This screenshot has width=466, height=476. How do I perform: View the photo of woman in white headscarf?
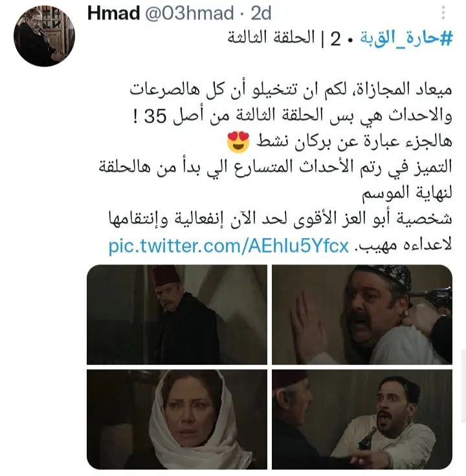pyautogui.click(x=177, y=419)
